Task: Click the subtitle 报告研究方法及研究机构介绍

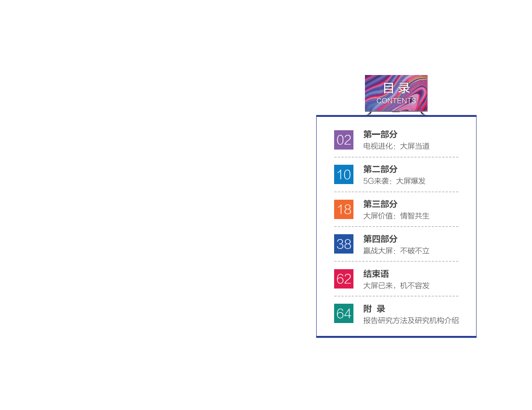Action: click(x=411, y=320)
